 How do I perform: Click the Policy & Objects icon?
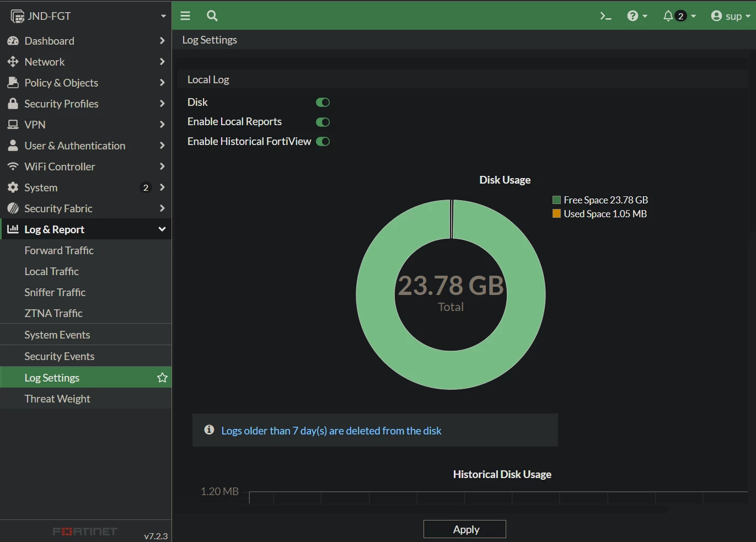pos(13,83)
